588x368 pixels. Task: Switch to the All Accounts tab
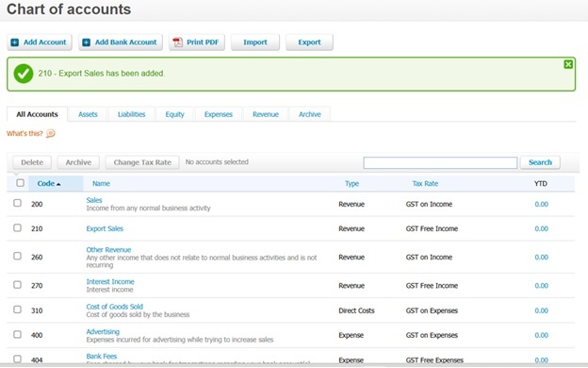(37, 114)
